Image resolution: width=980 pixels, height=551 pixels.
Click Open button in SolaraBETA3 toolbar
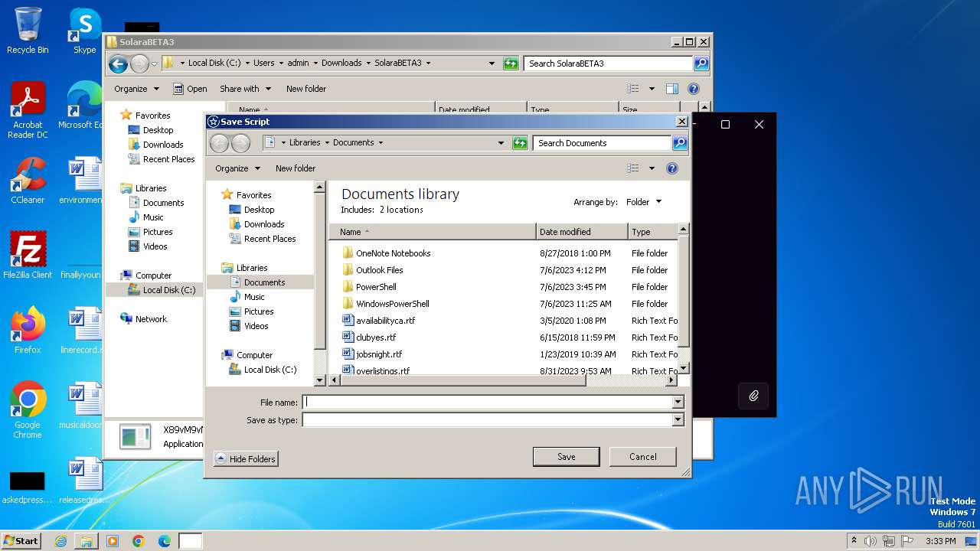coord(190,89)
